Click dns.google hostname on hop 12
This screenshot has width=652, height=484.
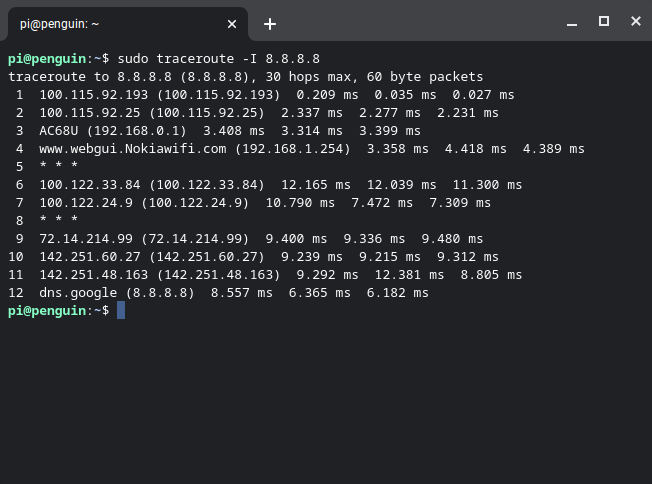pyautogui.click(x=78, y=293)
